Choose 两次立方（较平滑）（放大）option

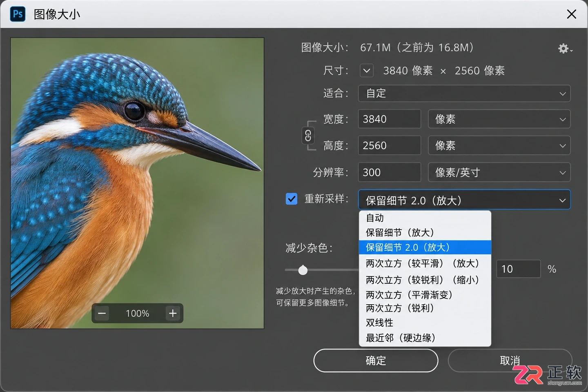[x=425, y=264]
